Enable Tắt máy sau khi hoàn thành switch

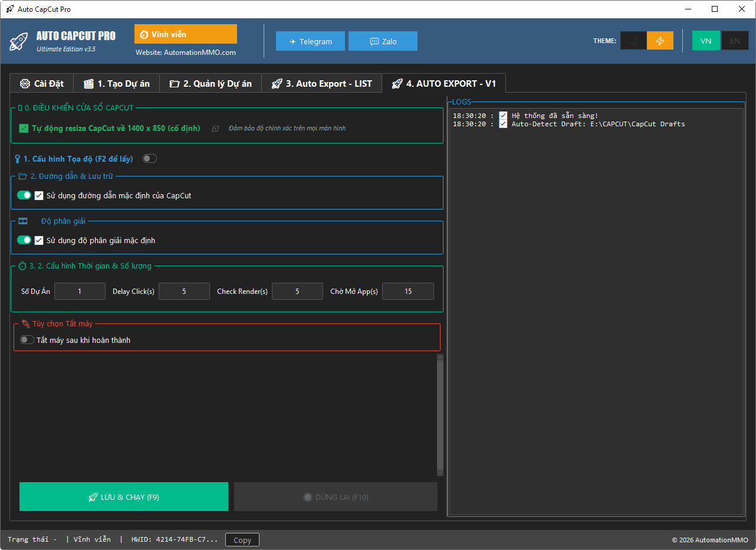point(27,340)
